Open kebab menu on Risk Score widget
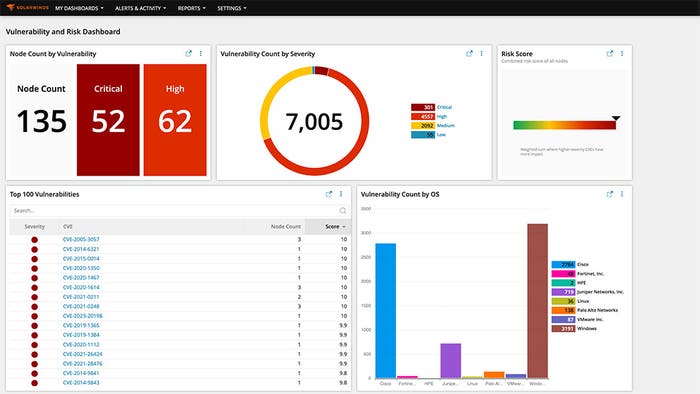This screenshot has width=700, height=394. [x=622, y=54]
